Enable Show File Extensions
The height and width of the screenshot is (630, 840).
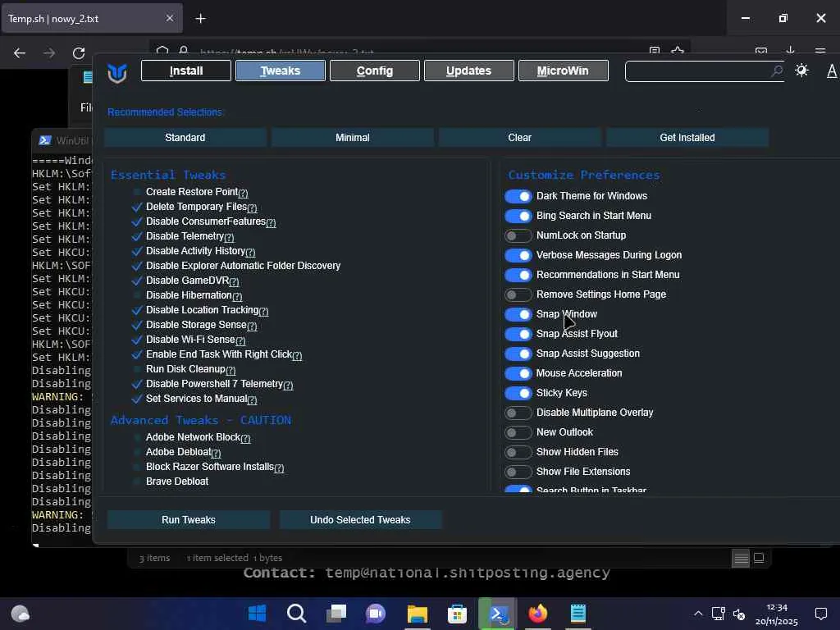pos(518,472)
